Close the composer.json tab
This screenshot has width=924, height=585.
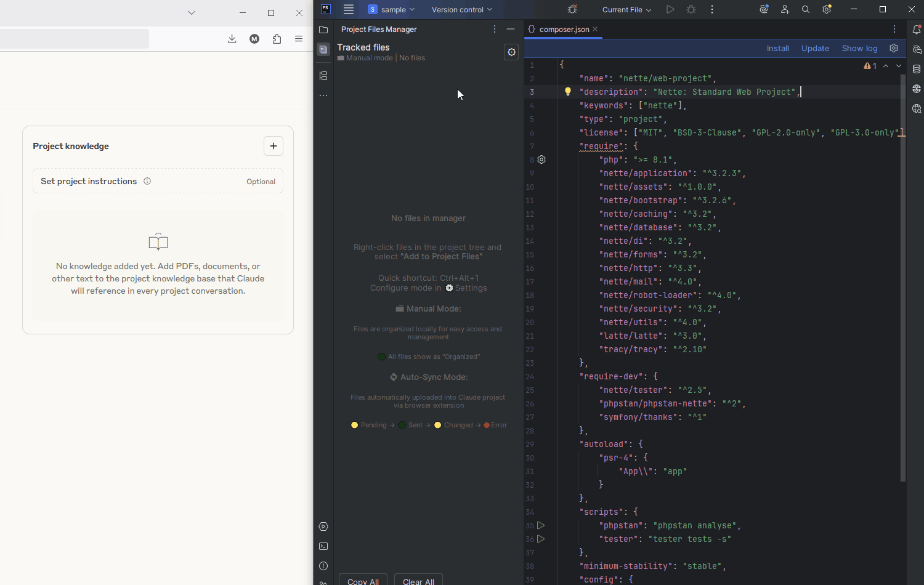[x=595, y=29]
